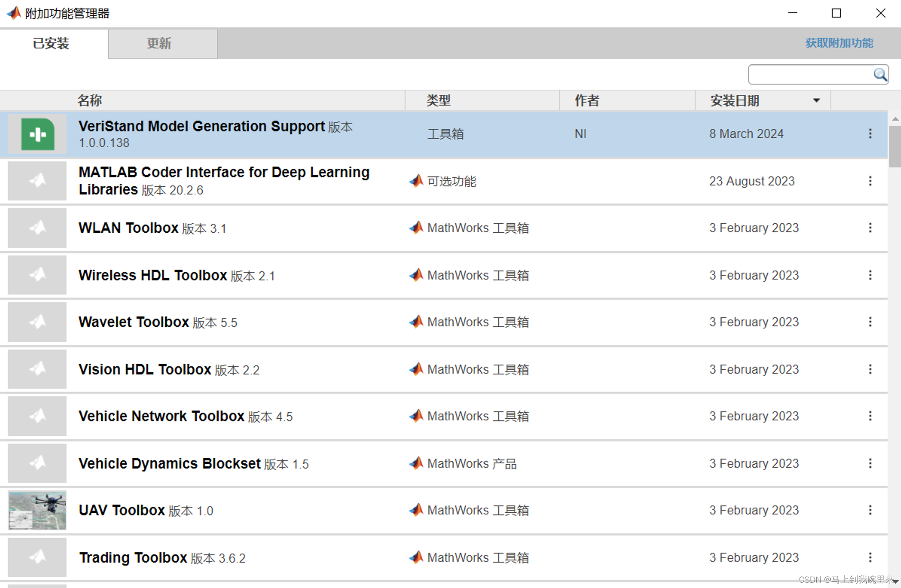Viewport: 901px width, 588px height.
Task: Click the Vehicle Dynamics Blockset placeholder icon
Action: 37,463
